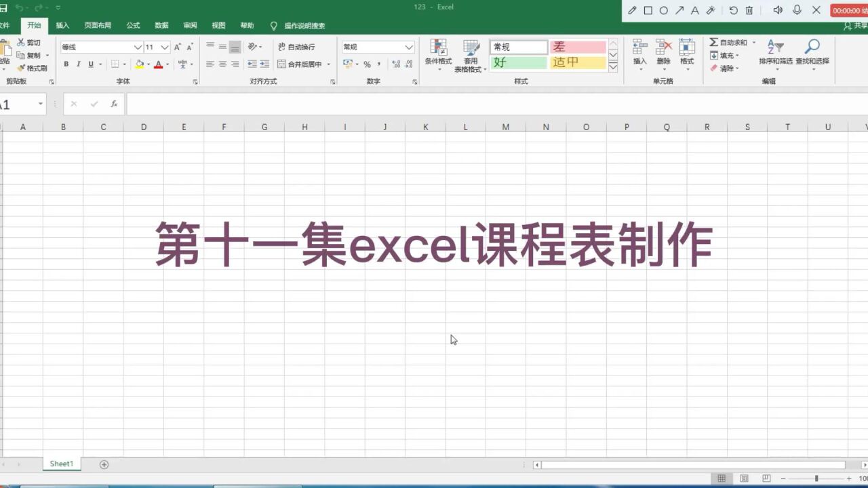
Task: Decrease font size with the small A
Action: pyautogui.click(x=190, y=47)
